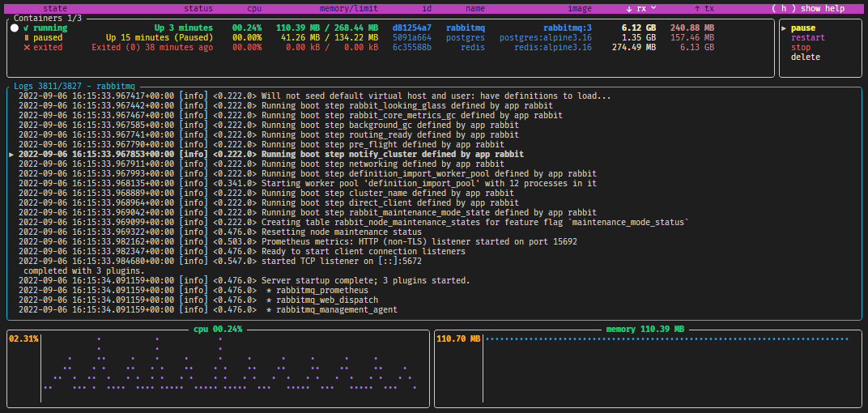Click container id 6c35588b

click(412, 48)
